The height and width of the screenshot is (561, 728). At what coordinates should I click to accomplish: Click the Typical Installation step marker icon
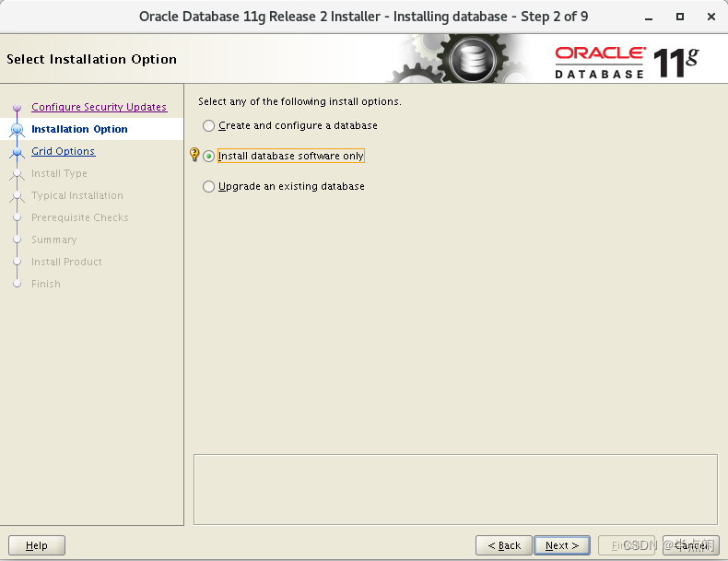[x=18, y=196]
